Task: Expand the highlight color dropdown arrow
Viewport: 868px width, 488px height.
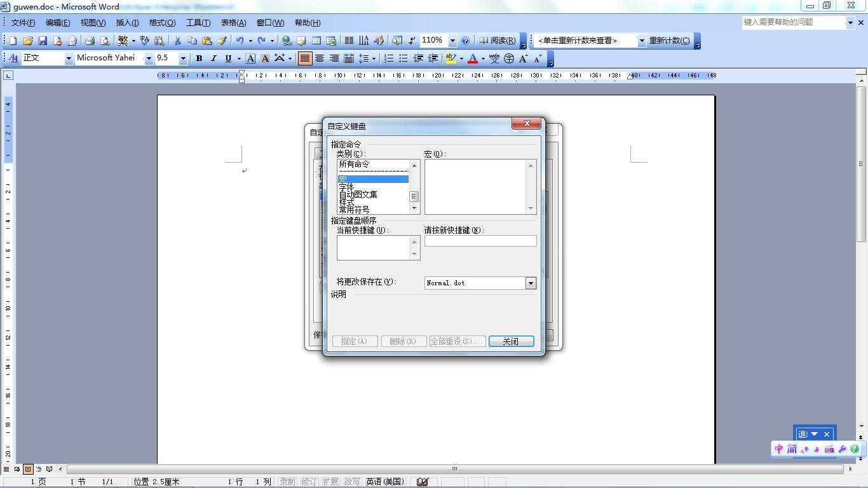Action: point(461,58)
